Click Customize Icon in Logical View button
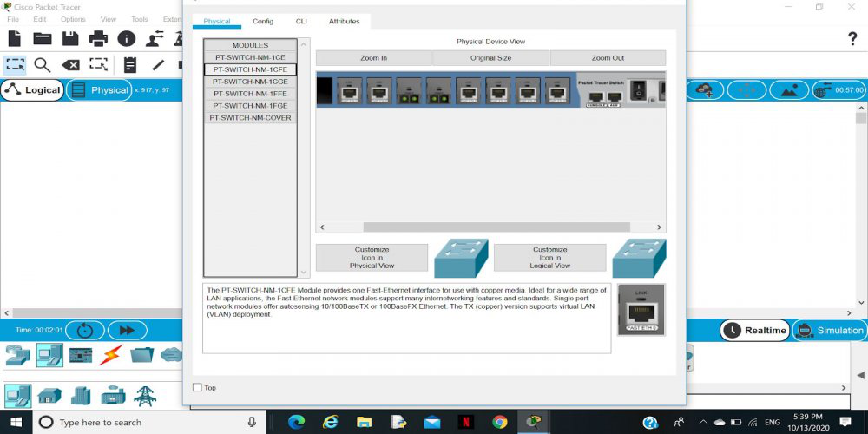The height and width of the screenshot is (434, 868). click(549, 258)
